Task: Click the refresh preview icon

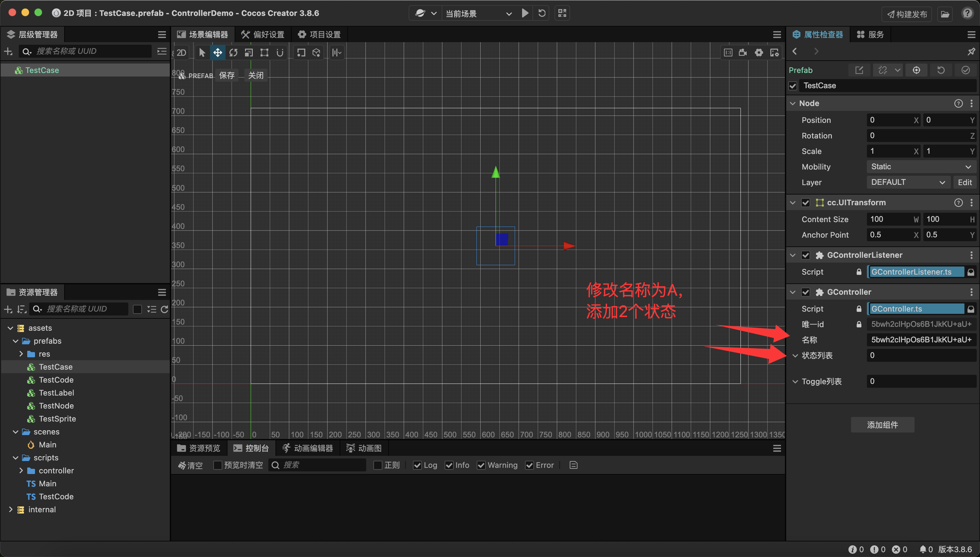Action: point(542,13)
